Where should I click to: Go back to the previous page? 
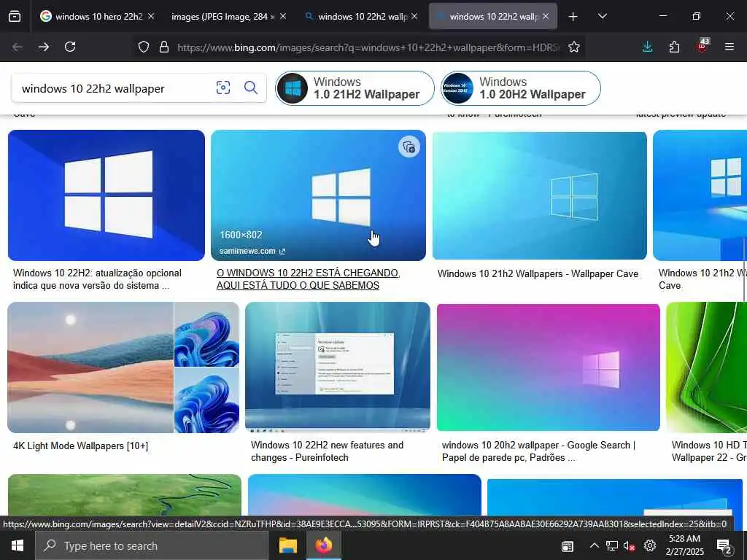(18, 47)
